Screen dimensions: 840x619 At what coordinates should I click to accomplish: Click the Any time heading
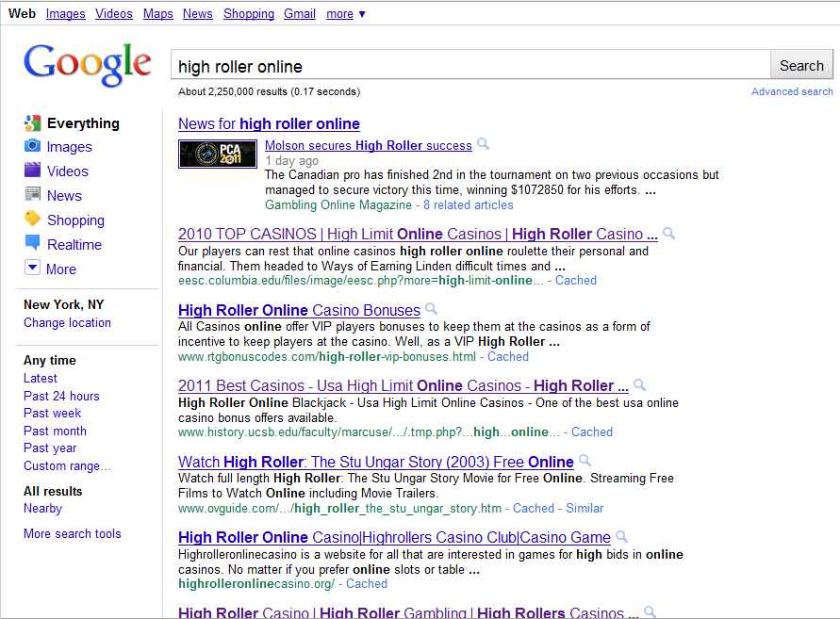50,360
